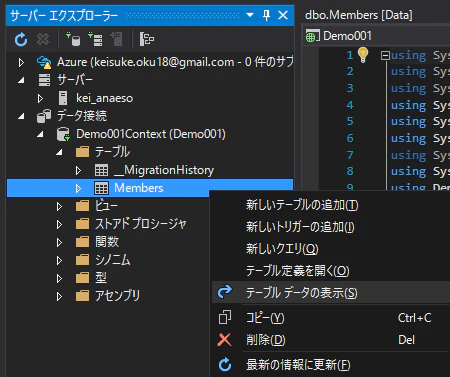Collapse the using block outline toggle
Viewport: 450px width, 377px height.
click(385, 56)
